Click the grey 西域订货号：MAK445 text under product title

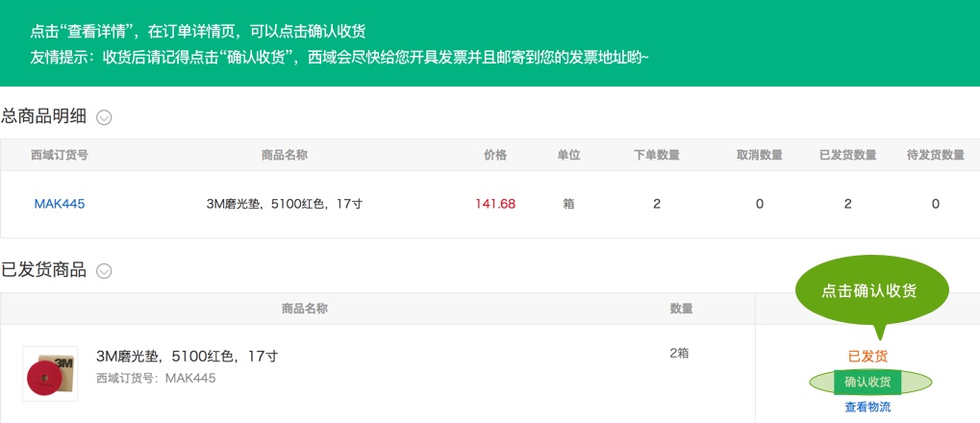(x=156, y=378)
